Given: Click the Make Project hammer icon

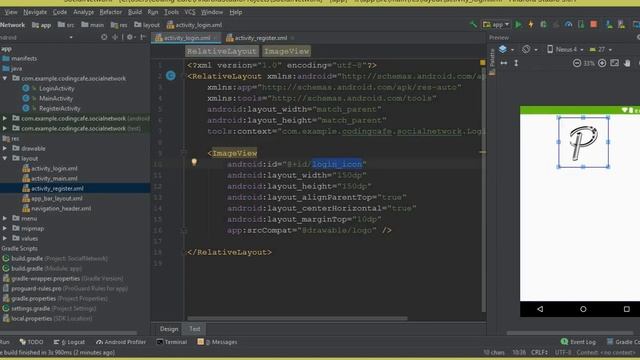Looking at the screenshot, I should (x=473, y=24).
